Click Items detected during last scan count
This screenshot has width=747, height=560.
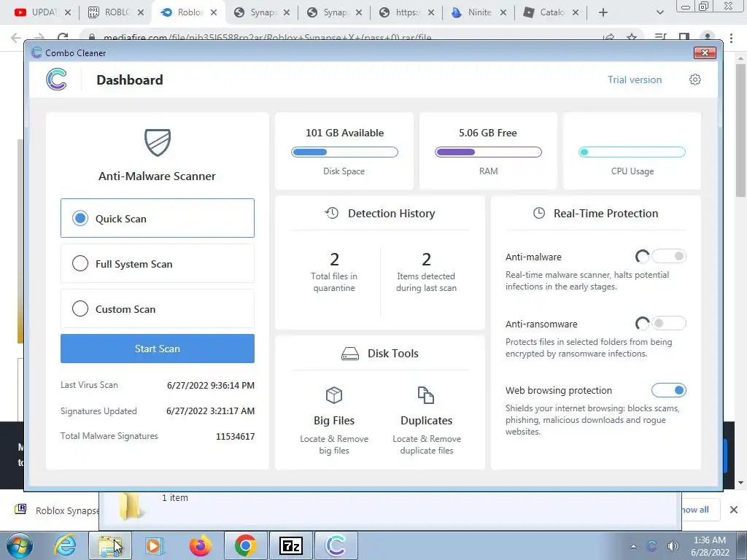[x=426, y=260]
